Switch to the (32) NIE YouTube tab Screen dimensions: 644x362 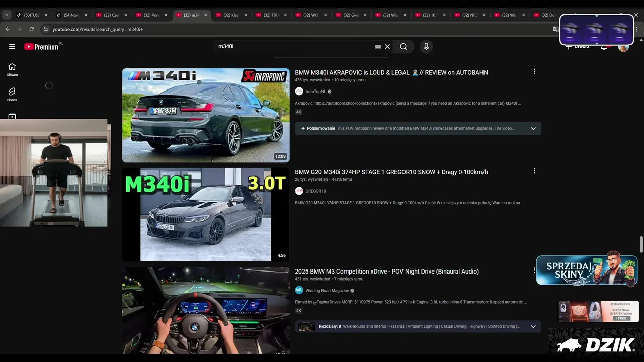(x=469, y=15)
